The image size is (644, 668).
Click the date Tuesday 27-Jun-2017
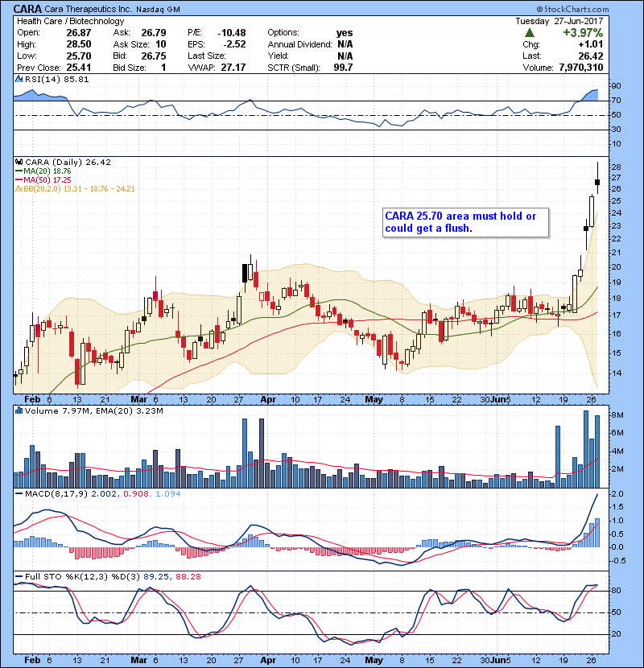coord(559,21)
